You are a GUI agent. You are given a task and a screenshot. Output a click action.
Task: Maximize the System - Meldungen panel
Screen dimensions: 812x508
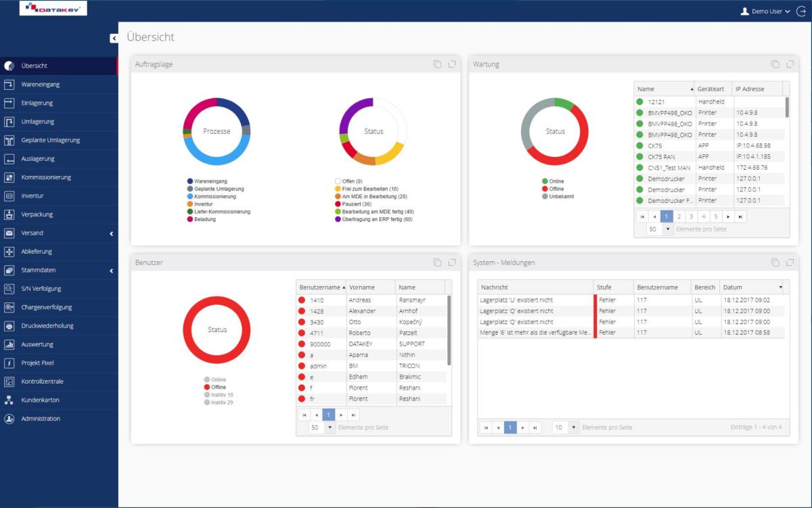(x=790, y=262)
